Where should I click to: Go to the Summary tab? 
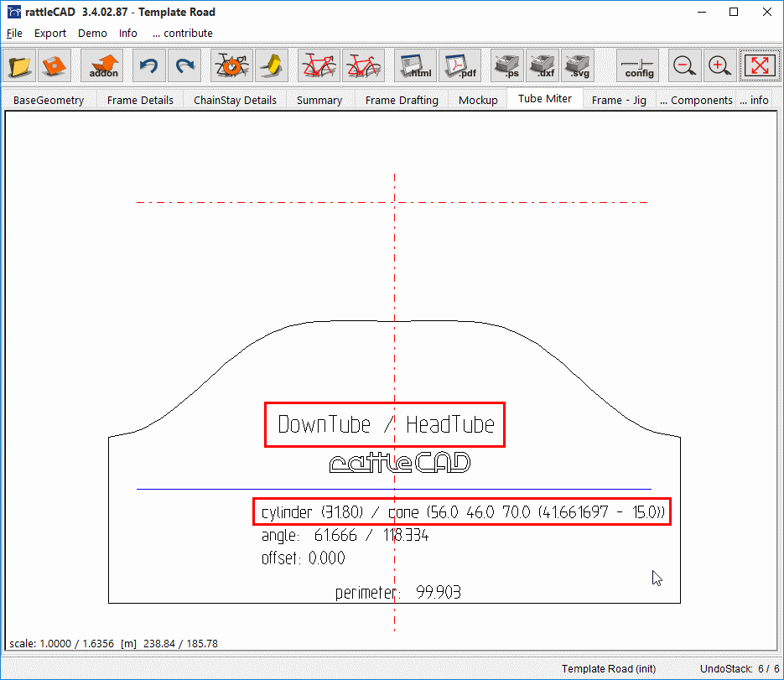pyautogui.click(x=319, y=100)
